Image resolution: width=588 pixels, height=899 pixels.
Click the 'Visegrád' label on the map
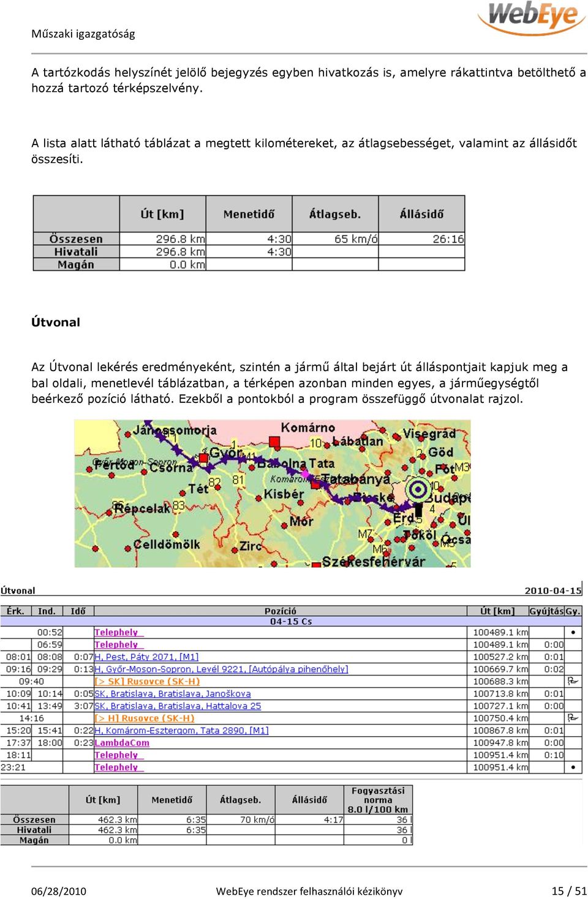(x=429, y=434)
